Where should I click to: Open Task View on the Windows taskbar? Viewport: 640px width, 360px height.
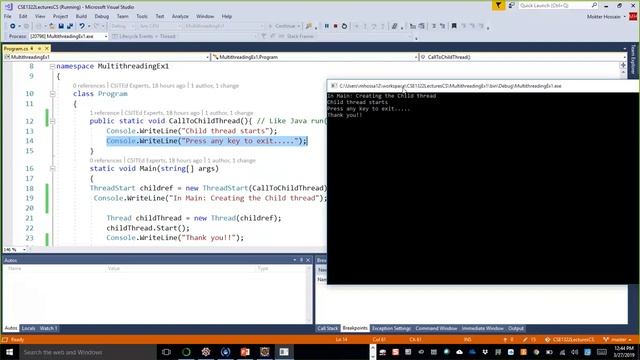click(166, 352)
